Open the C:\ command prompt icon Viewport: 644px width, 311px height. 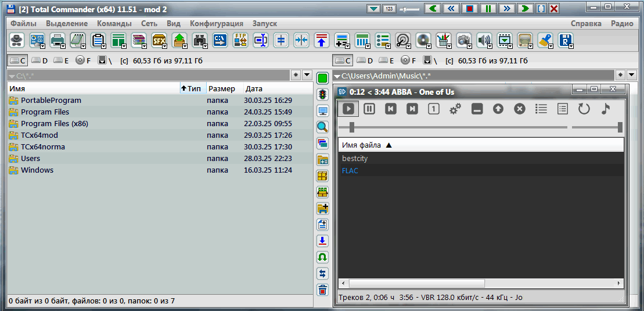coord(220,40)
